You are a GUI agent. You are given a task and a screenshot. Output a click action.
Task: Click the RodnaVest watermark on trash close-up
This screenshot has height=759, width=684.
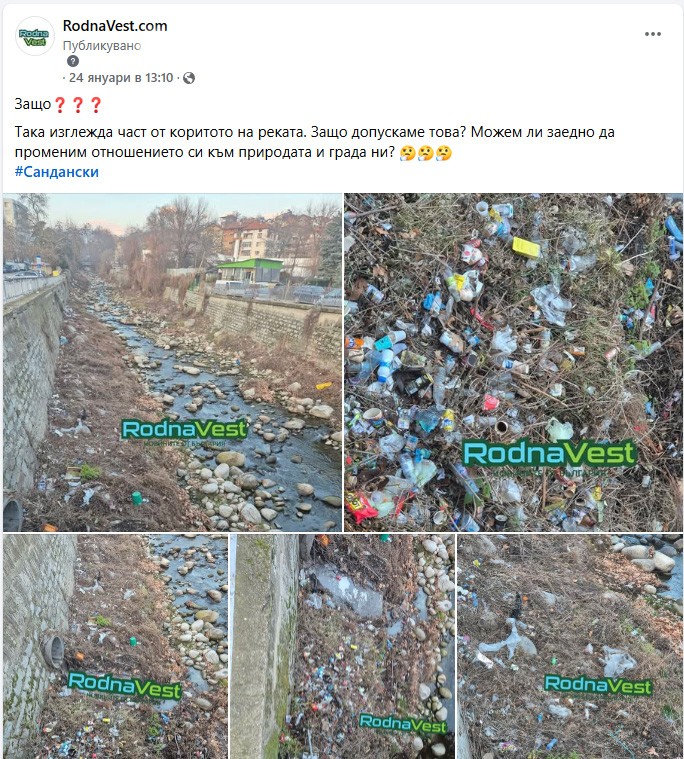pyautogui.click(x=549, y=454)
